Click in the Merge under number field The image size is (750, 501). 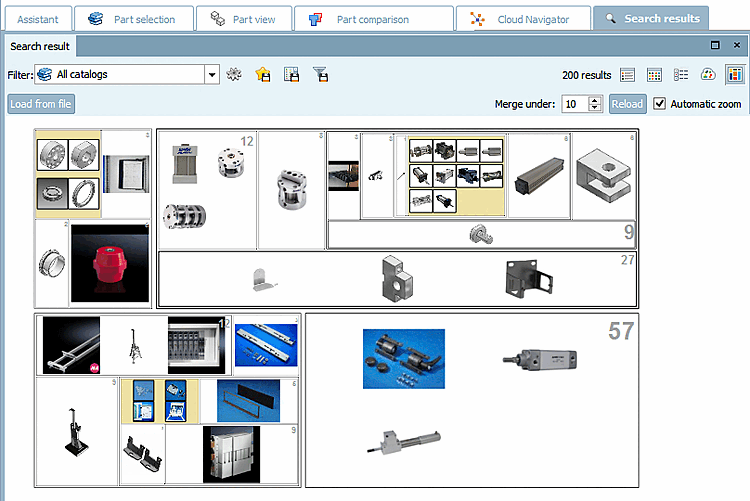click(x=575, y=104)
